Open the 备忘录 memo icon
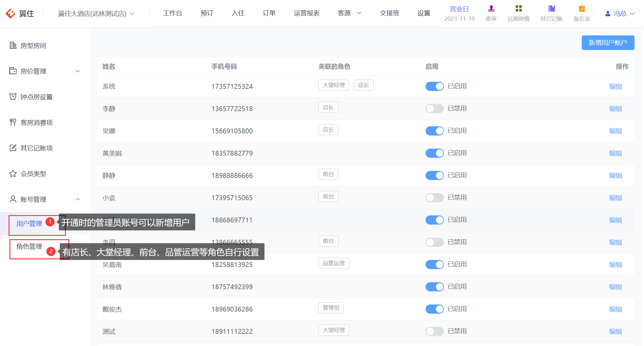This screenshot has height=346, width=644. point(582,9)
